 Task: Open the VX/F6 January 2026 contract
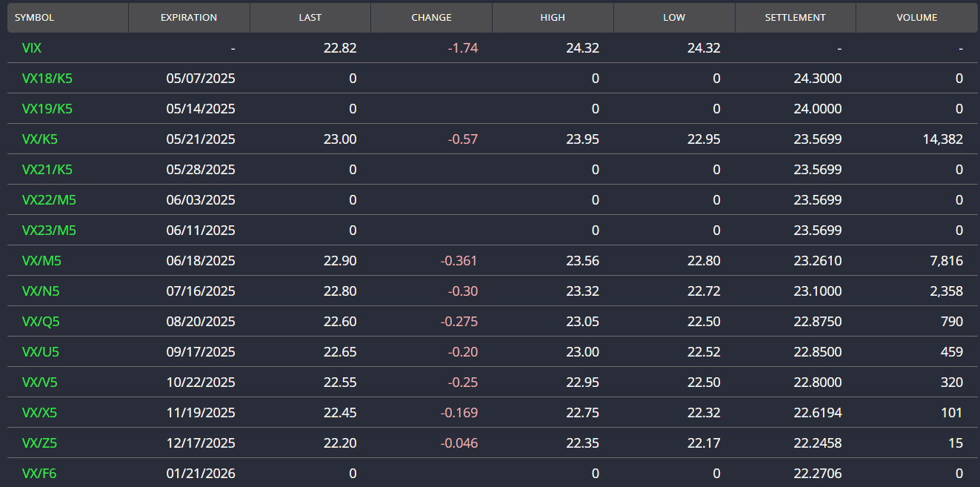click(39, 474)
